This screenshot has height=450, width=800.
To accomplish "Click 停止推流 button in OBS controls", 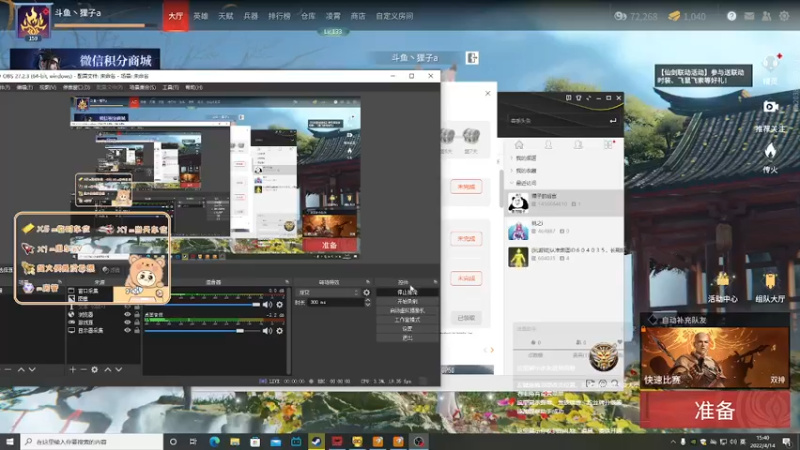I will (x=407, y=292).
